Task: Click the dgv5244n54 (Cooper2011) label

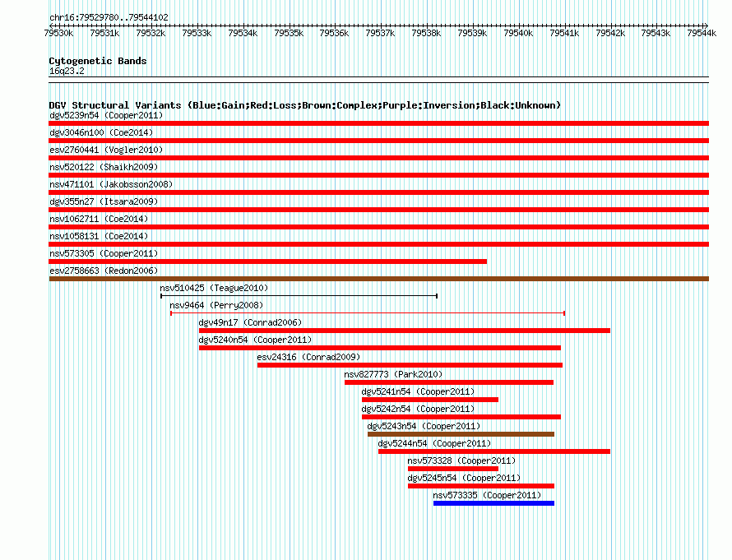Action: pos(434,443)
